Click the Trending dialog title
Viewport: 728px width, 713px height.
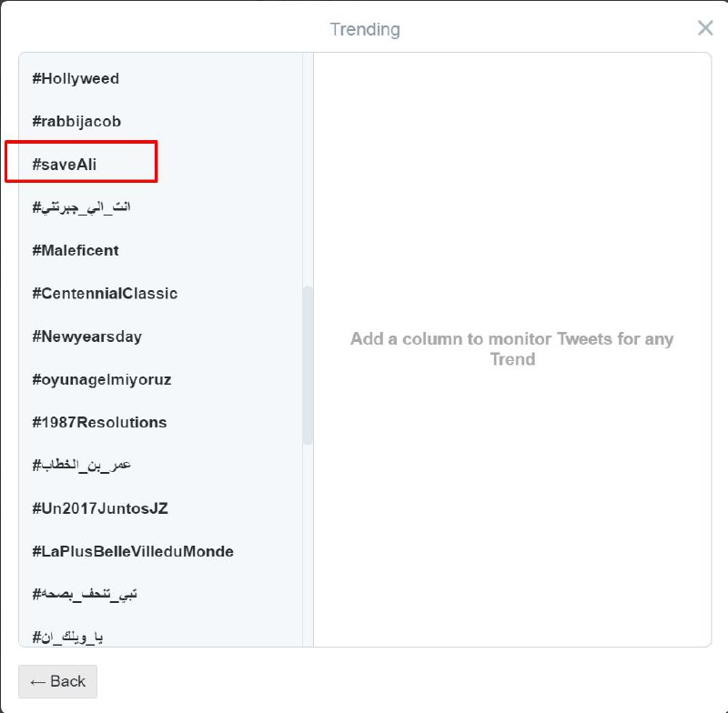(x=364, y=29)
